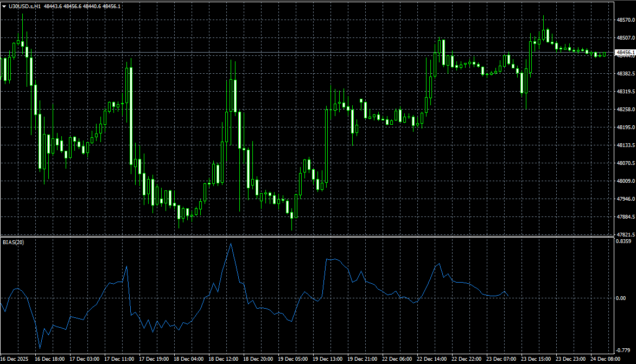Click the highest peak of the BIAS line
Screen dimensions: 636x364
coord(231,244)
